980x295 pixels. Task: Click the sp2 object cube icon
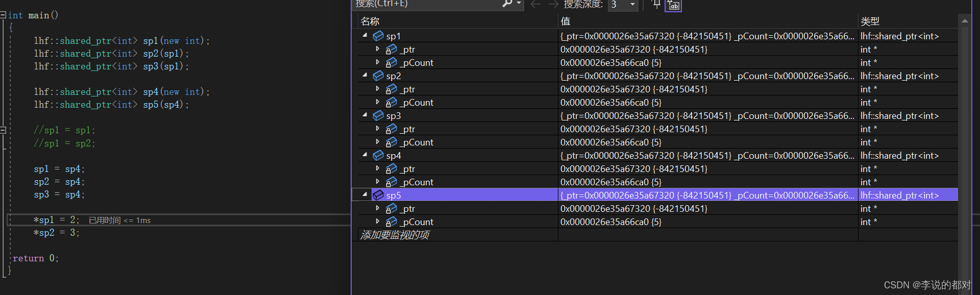[x=378, y=76]
